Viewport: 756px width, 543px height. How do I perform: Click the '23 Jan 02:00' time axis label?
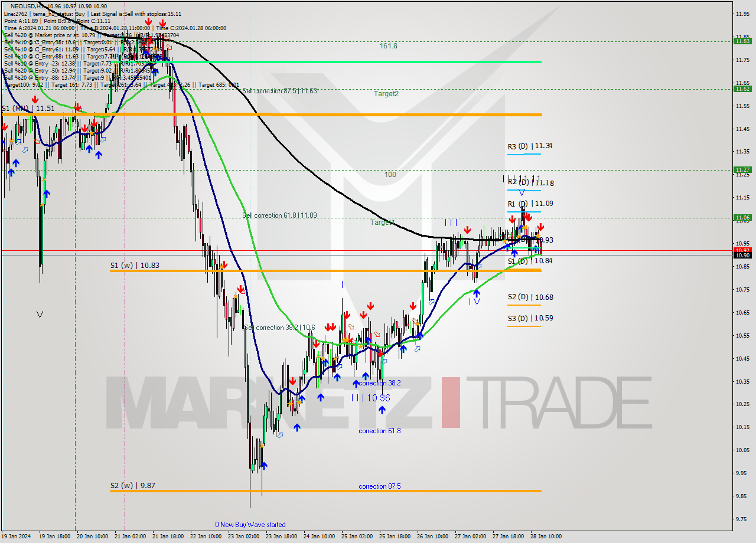tap(245, 537)
